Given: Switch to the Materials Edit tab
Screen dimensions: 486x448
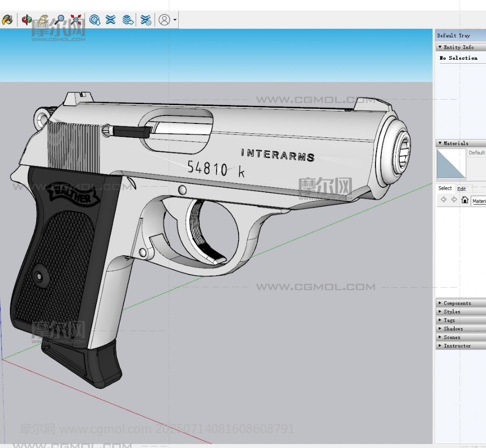Looking at the screenshot, I should (x=462, y=189).
